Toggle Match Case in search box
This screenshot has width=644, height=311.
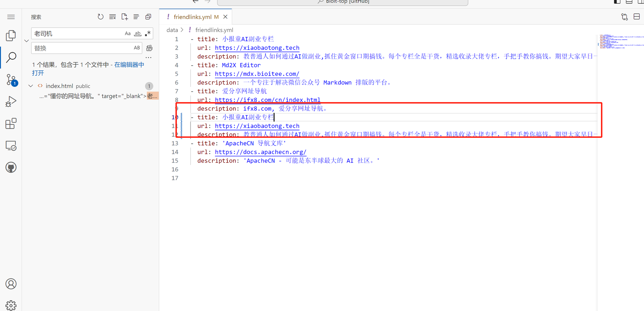127,34
